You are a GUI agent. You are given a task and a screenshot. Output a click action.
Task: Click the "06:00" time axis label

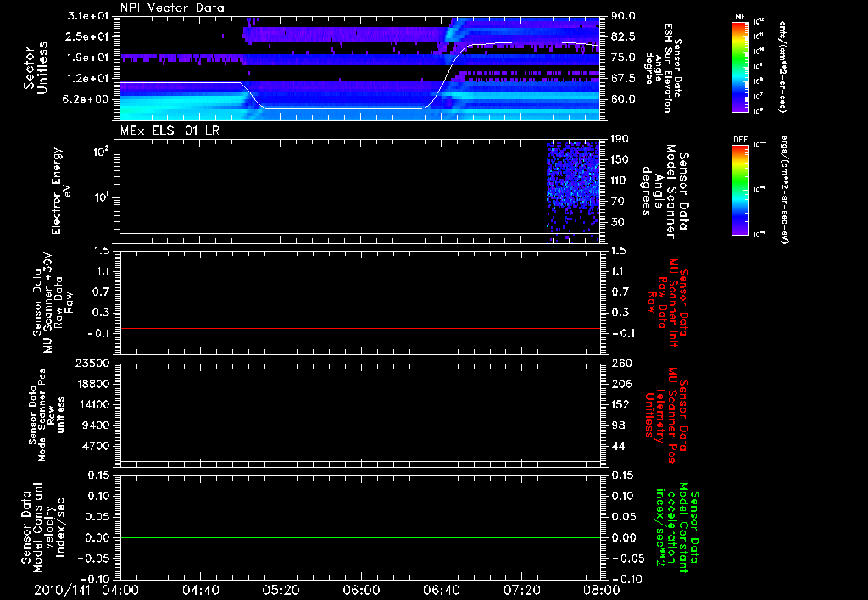361,590
